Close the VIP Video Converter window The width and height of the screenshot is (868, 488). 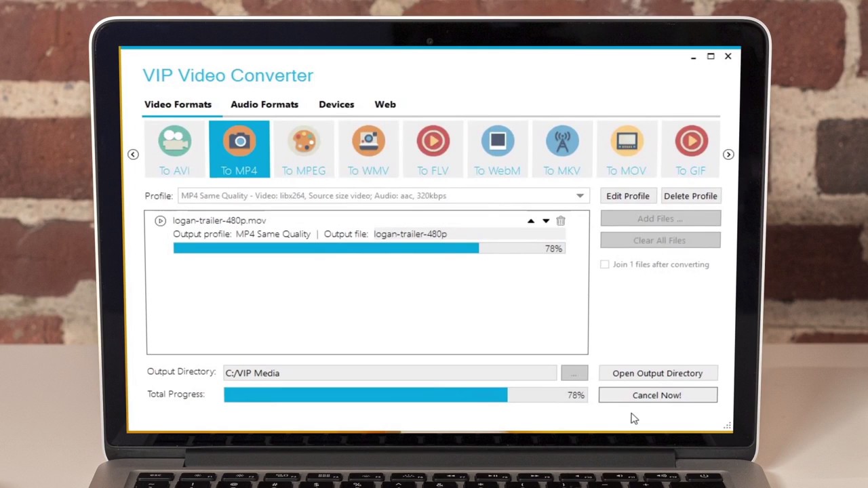coord(728,56)
